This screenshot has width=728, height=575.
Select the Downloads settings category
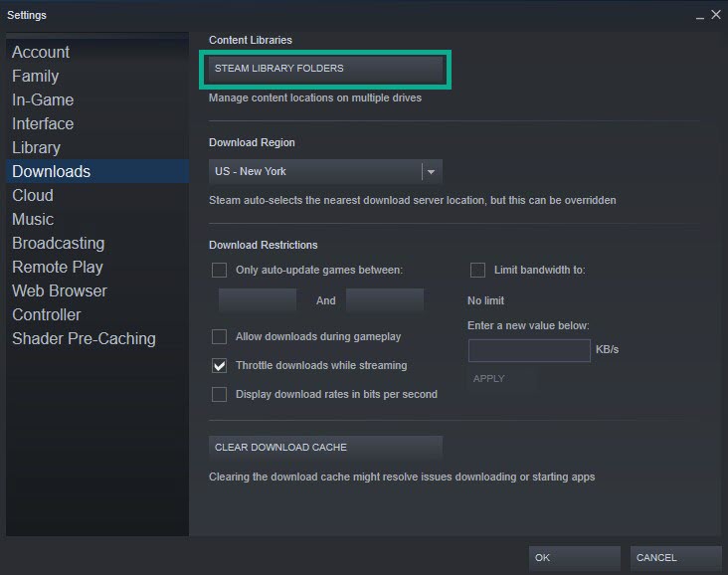(97, 171)
